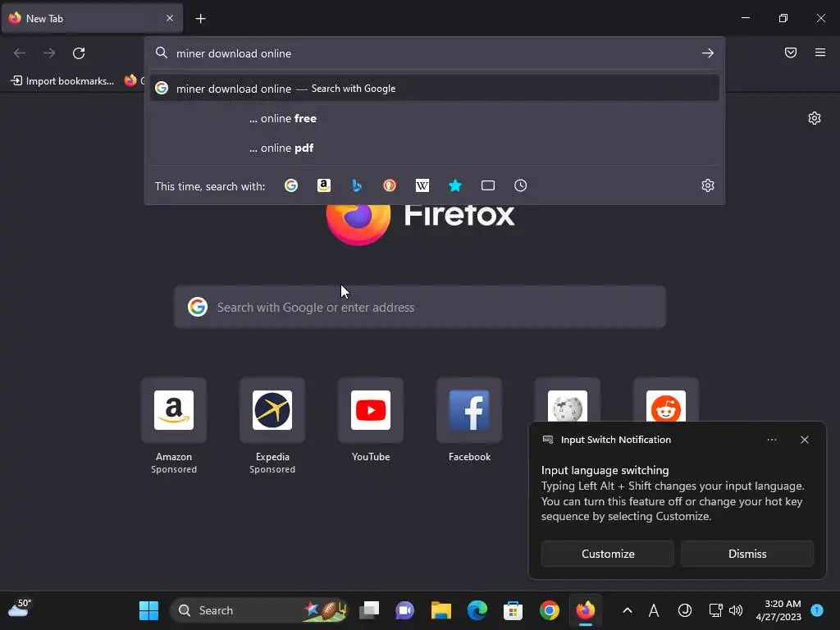The width and height of the screenshot is (840, 630).
Task: Launch Google Chrome from taskbar
Action: click(x=549, y=610)
